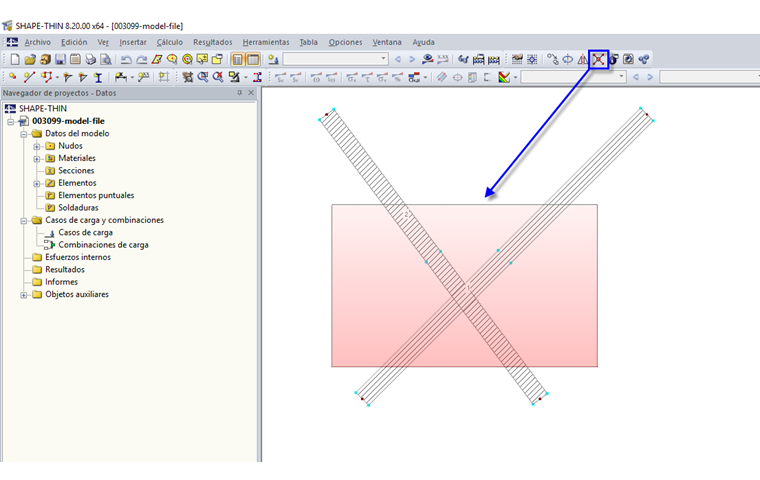Screen dimensions: 760x480
Task: Click the zoom magnifier icon in the lower toolbar
Action: pos(203,77)
